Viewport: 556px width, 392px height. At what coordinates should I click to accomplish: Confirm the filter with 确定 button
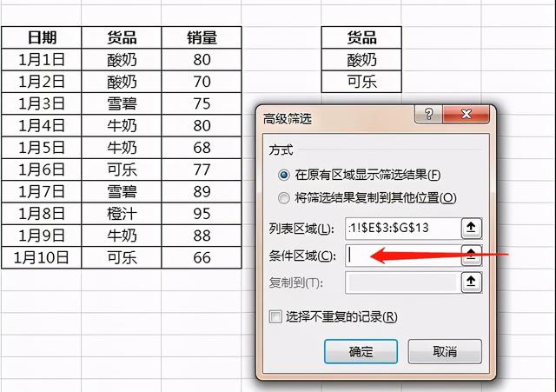point(361,351)
